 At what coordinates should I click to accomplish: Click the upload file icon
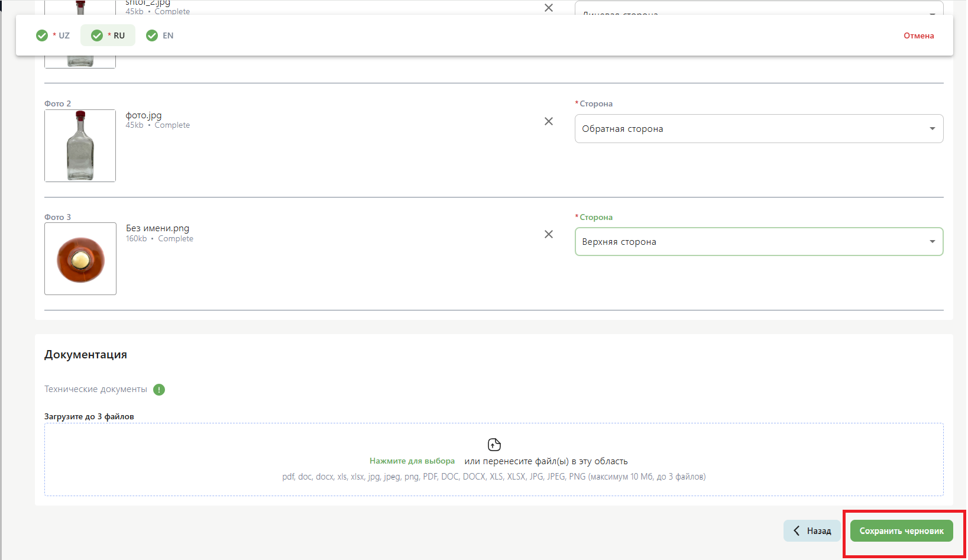coord(494,445)
